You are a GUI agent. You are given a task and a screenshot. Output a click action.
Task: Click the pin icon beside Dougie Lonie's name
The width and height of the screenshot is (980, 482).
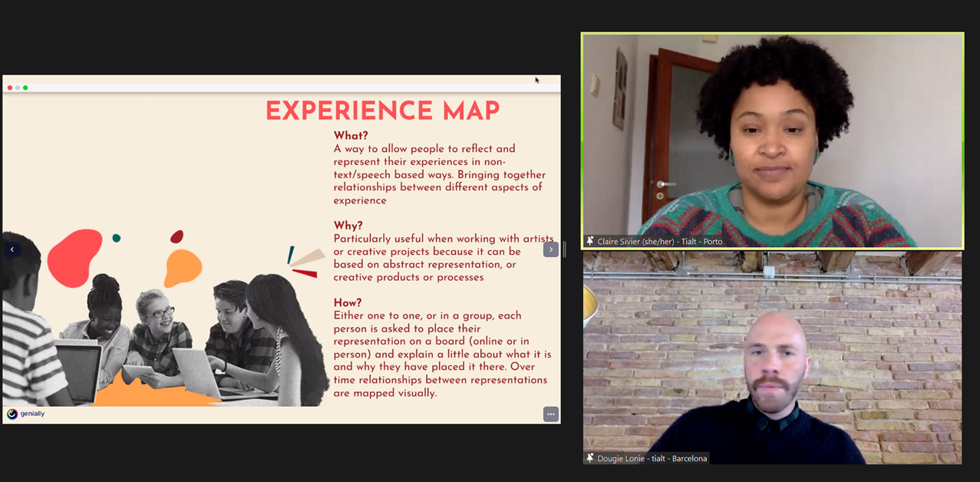pyautogui.click(x=589, y=458)
